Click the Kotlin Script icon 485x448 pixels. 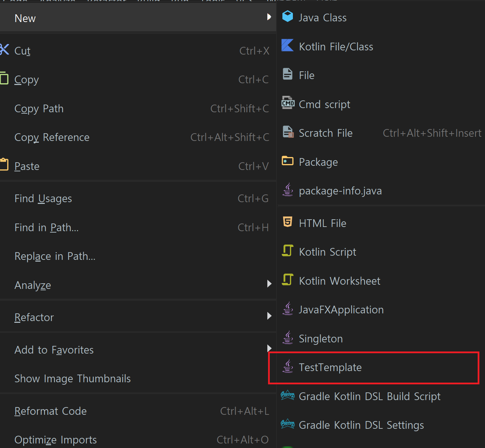click(x=288, y=250)
